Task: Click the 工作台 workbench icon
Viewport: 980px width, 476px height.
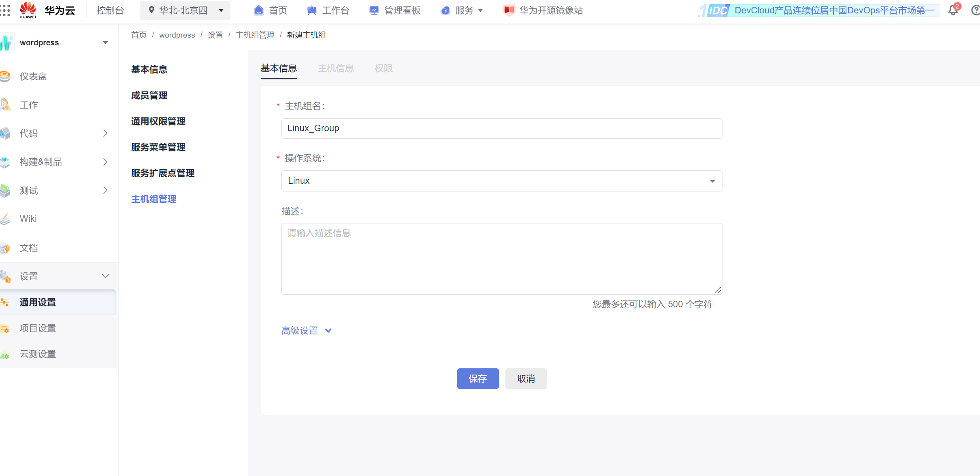Action: coord(311,11)
